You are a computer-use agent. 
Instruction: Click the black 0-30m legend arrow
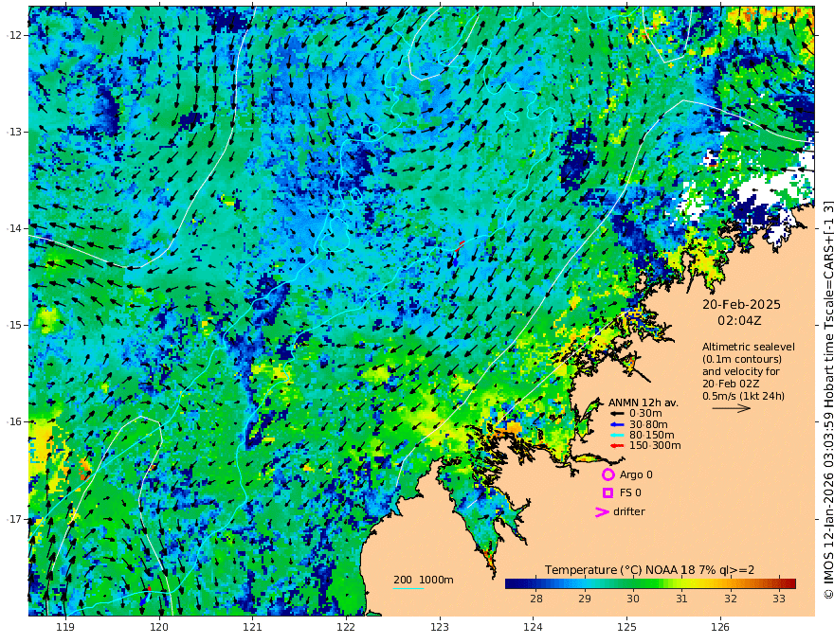616,414
